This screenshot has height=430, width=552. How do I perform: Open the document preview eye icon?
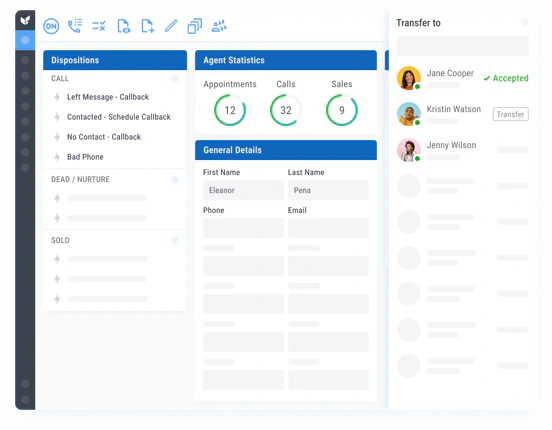pyautogui.click(x=123, y=26)
